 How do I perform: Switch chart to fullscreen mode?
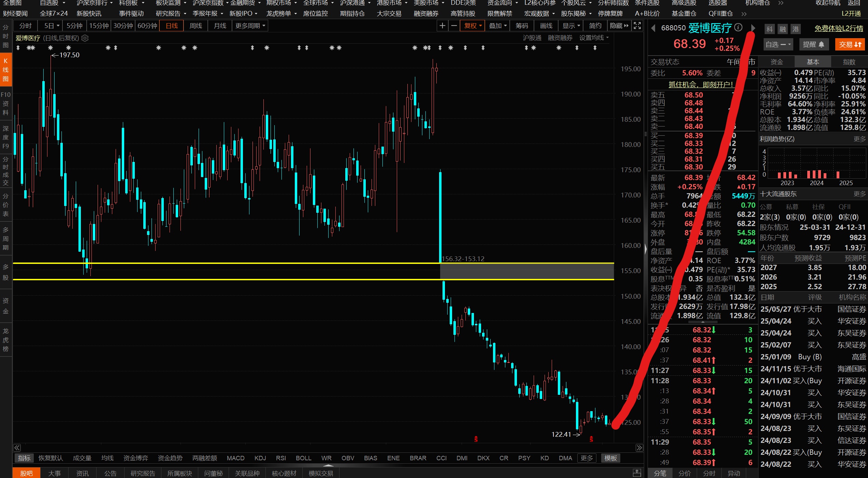point(637,26)
